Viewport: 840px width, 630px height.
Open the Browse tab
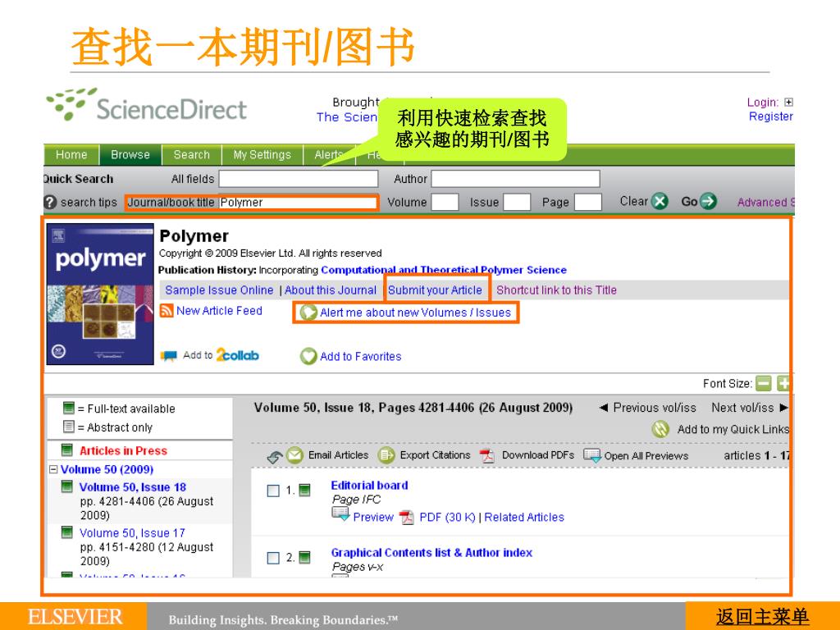(130, 155)
